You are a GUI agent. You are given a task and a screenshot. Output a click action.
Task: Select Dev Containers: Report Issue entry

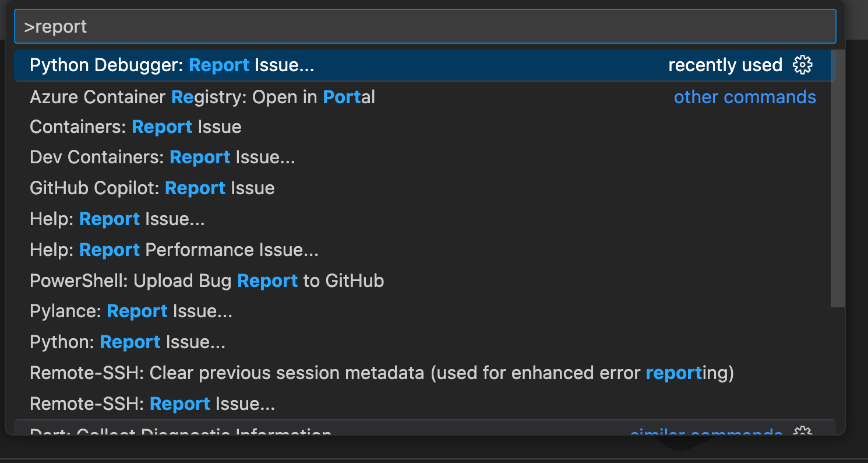(162, 157)
